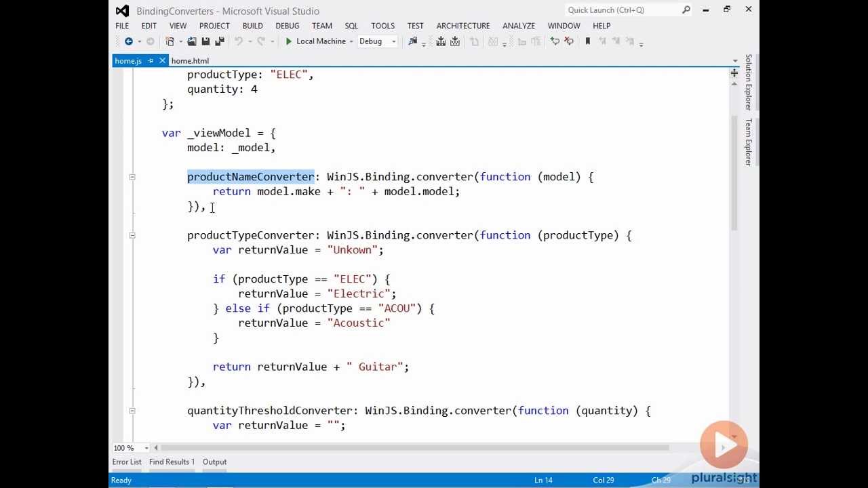Image resolution: width=868 pixels, height=488 pixels.
Task: Click the Ln 14 status bar entry
Action: point(543,480)
